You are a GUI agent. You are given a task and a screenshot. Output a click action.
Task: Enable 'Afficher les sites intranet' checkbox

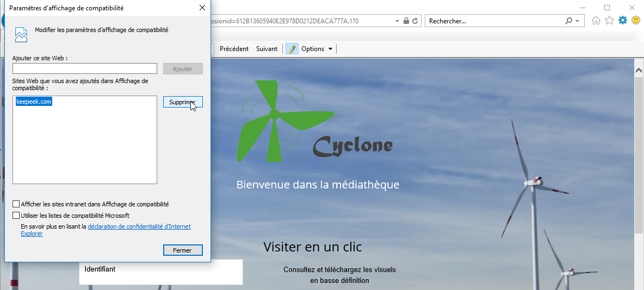[16, 204]
